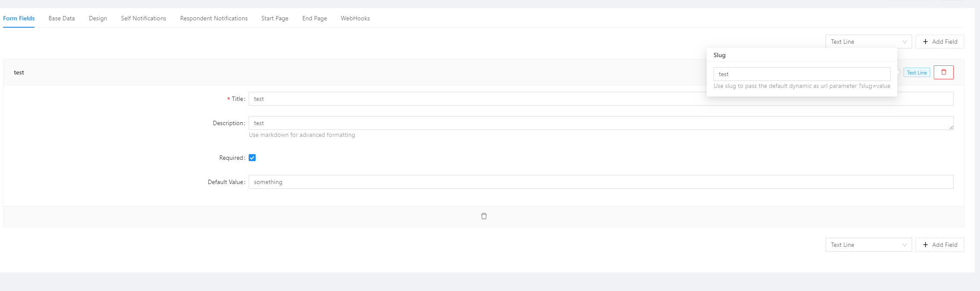Switch to the Base Data tab
Screen dimensions: 980x291
(x=61, y=18)
